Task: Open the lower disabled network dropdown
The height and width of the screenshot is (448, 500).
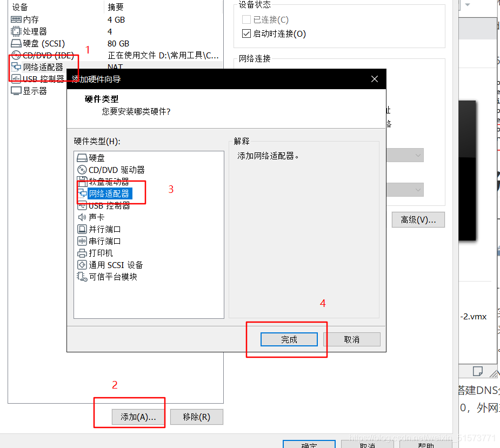Action: click(405, 190)
